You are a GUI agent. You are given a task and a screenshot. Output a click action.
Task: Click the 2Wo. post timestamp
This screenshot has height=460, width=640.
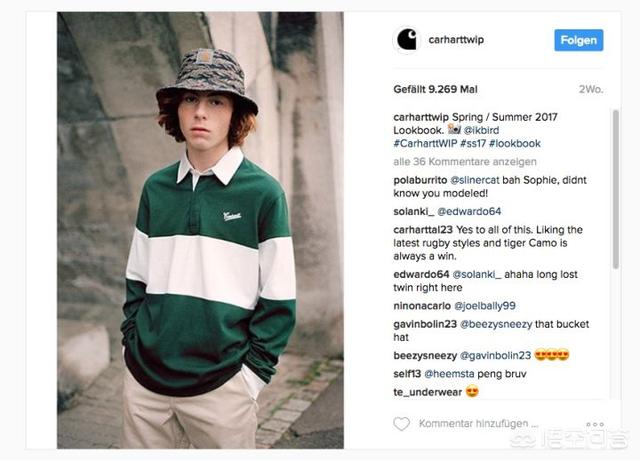pos(594,89)
